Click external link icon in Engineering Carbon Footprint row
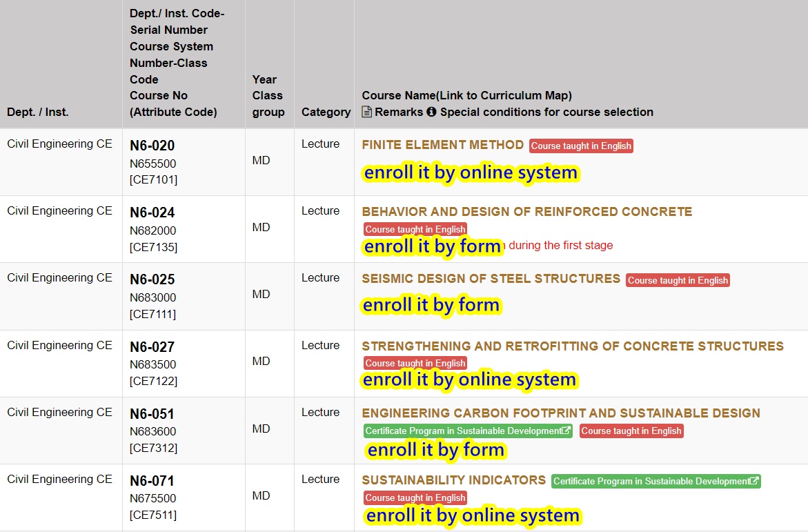Screen dimensions: 808x532 pyautogui.click(x=566, y=431)
